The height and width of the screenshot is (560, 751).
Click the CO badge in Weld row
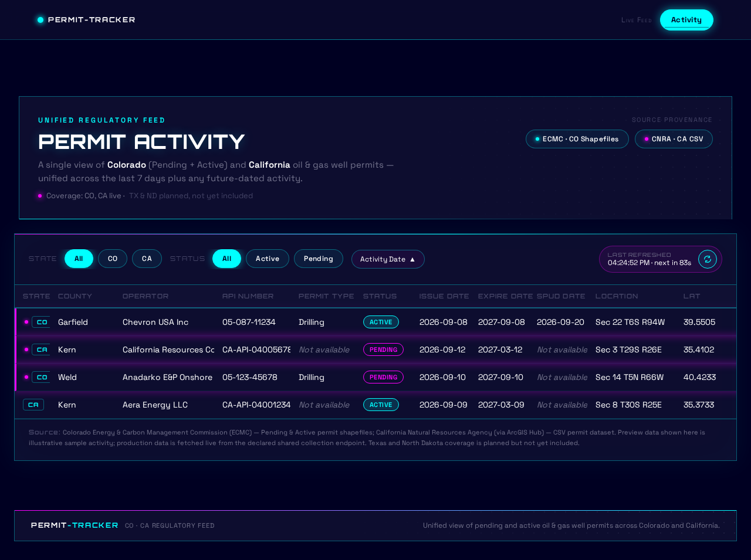[x=41, y=377]
